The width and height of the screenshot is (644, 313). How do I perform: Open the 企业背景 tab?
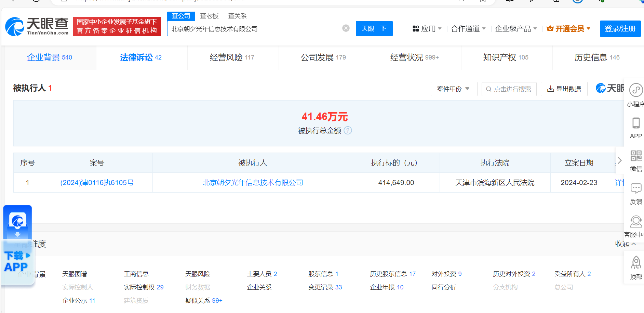click(x=50, y=57)
